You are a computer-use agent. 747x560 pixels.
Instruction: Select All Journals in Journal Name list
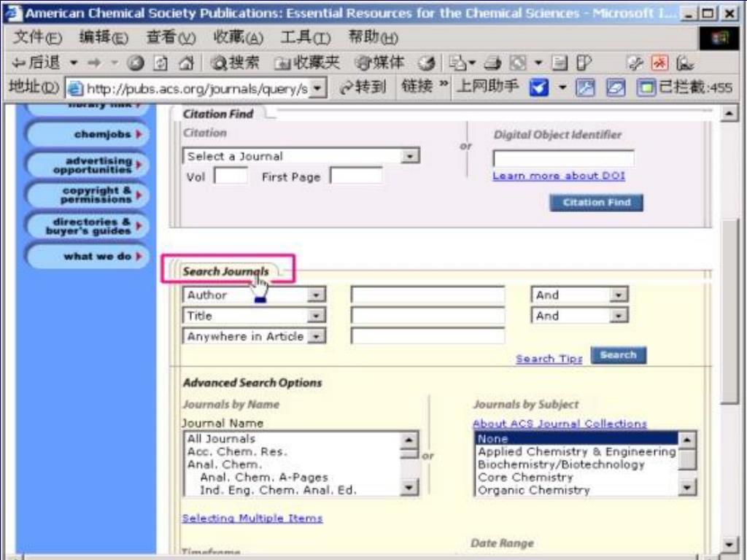tap(221, 438)
